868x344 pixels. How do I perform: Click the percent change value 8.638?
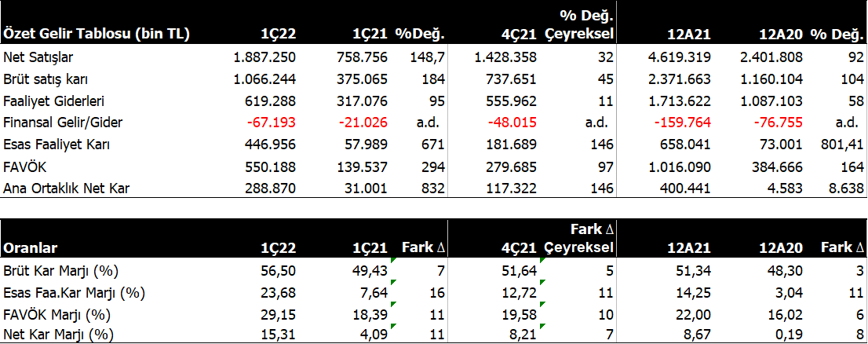coord(848,188)
